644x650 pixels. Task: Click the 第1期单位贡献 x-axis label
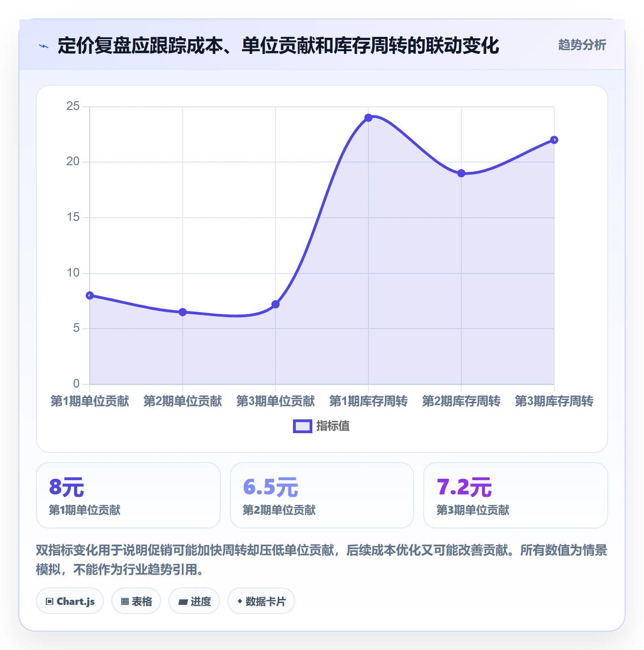tap(90, 401)
